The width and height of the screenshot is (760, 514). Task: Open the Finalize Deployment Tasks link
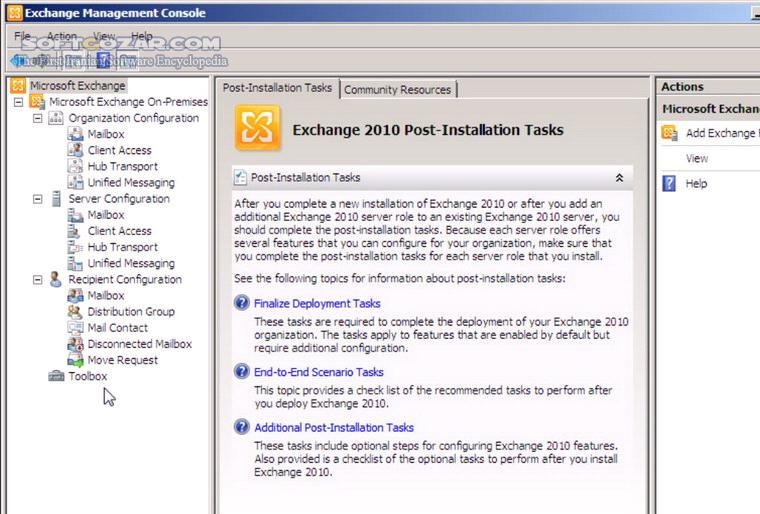[x=317, y=304]
